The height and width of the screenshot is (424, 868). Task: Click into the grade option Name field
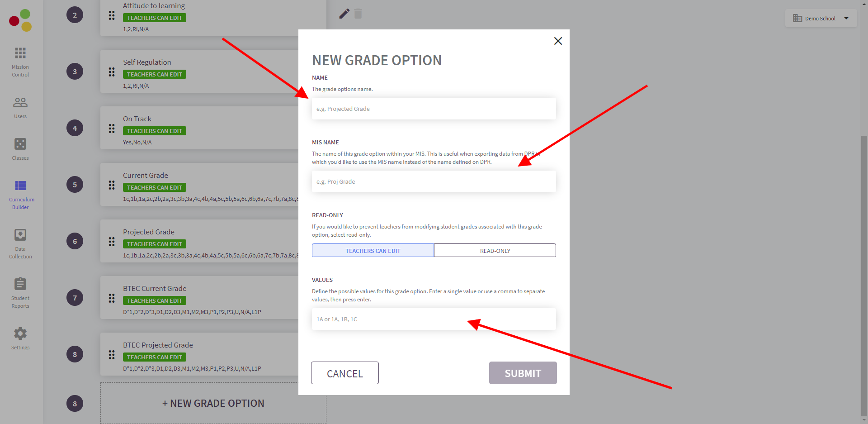(434, 109)
